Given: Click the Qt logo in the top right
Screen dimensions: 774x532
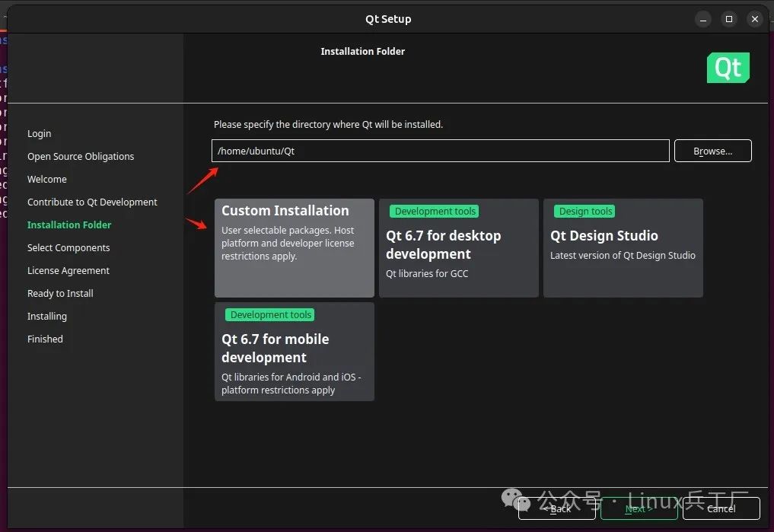Looking at the screenshot, I should tap(728, 67).
